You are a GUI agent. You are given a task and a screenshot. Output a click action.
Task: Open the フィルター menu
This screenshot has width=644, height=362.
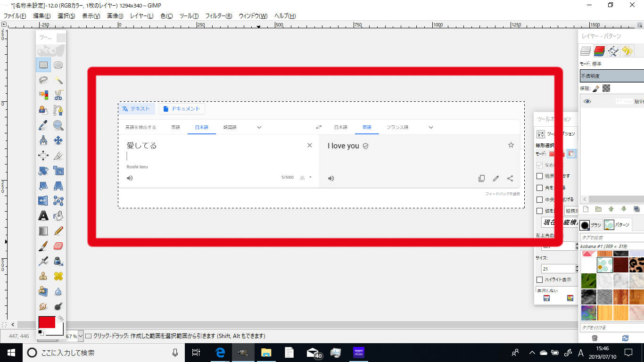219,16
